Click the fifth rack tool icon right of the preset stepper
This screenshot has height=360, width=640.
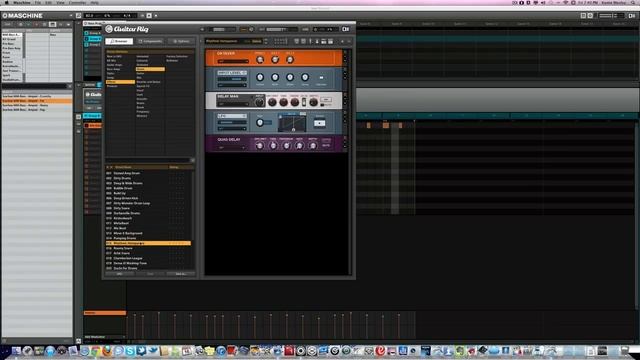click(324, 41)
